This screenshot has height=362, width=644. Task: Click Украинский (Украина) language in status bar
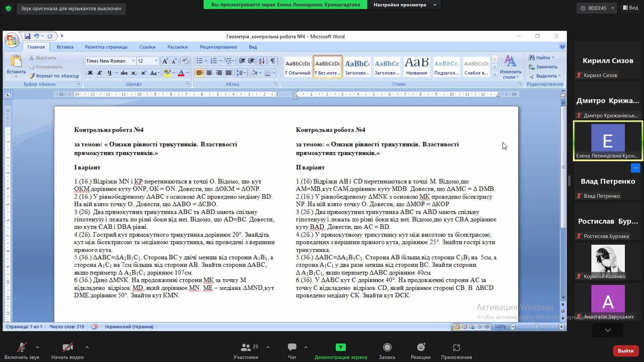(129, 326)
